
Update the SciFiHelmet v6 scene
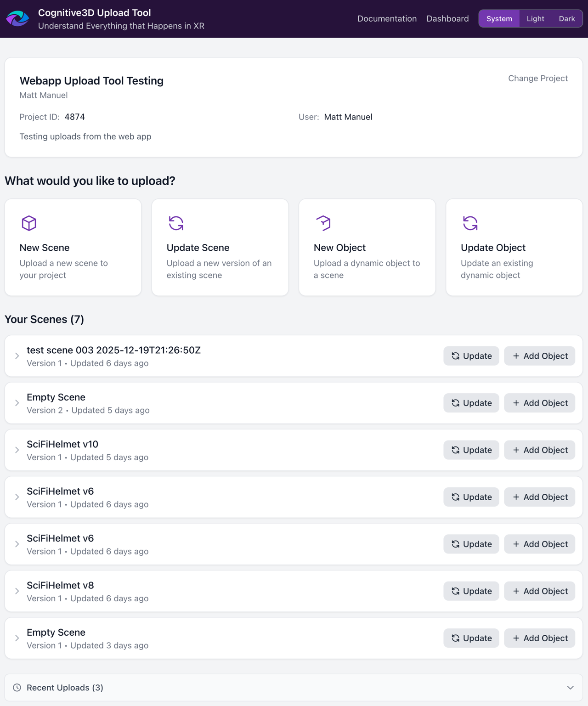tap(471, 497)
